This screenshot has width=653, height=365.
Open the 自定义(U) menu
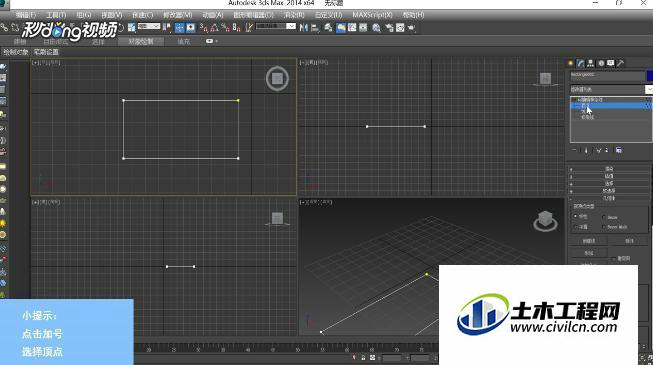[328, 15]
